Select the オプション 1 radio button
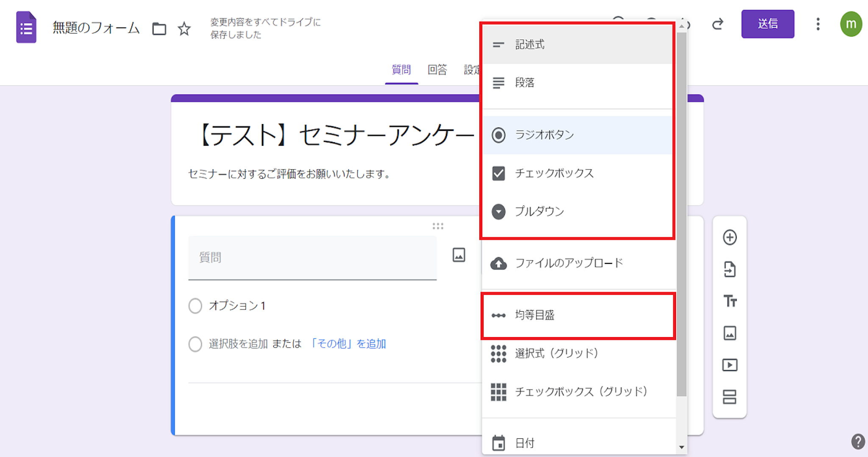The height and width of the screenshot is (457, 868). click(195, 306)
